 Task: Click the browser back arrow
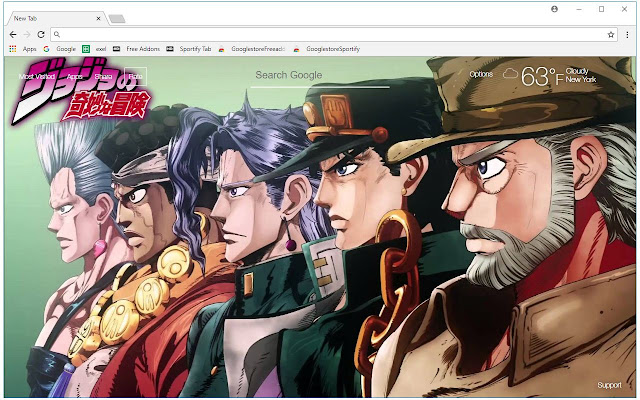click(13, 35)
